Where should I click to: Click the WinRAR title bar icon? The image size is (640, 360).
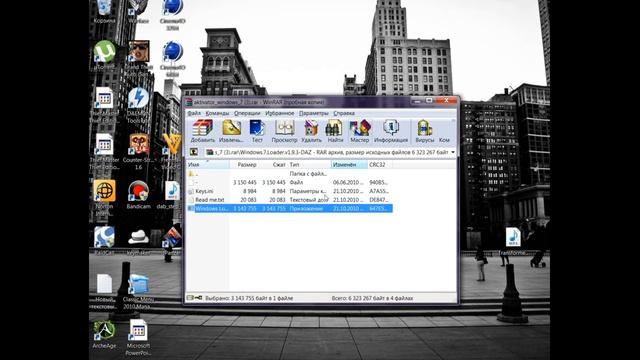(189, 102)
